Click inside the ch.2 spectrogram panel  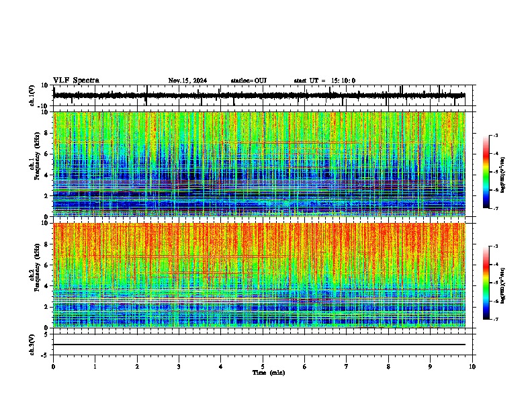(x=259, y=275)
